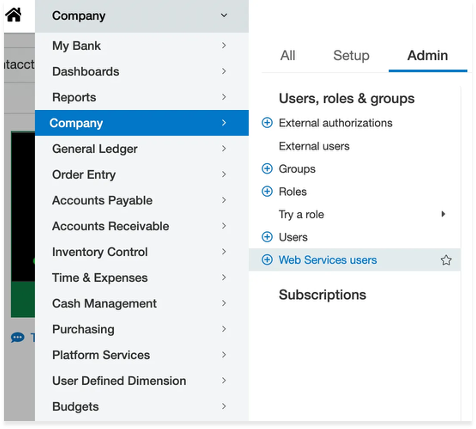The height and width of the screenshot is (429, 476).
Task: Switch to the Setup tab
Action: pos(351,55)
